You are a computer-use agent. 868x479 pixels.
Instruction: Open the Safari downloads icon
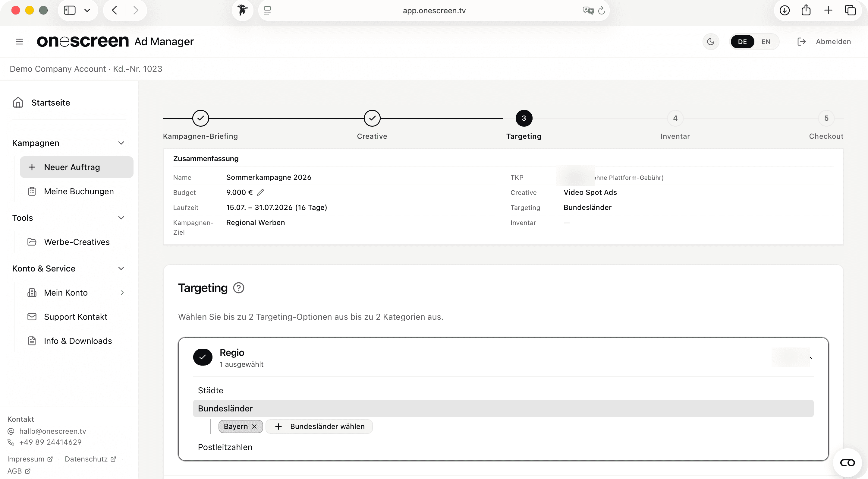point(785,10)
